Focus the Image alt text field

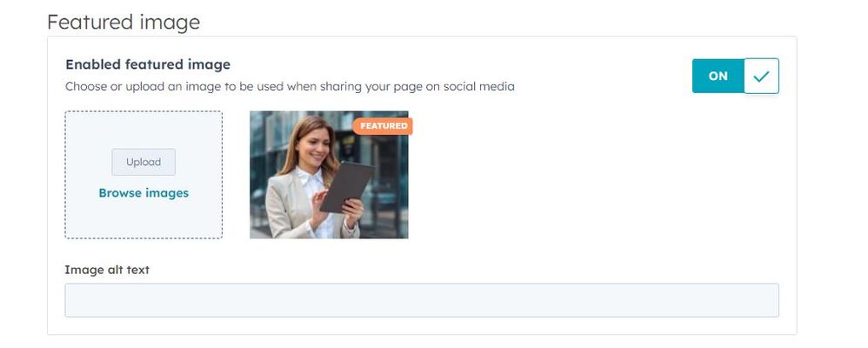tap(421, 300)
